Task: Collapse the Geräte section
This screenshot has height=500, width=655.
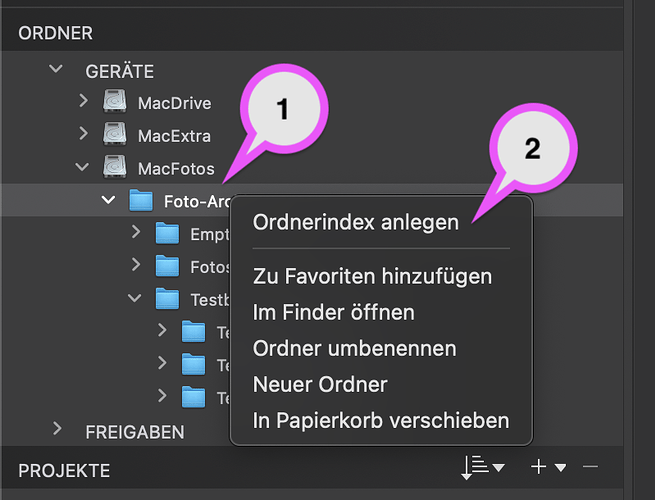Action: coord(57,70)
